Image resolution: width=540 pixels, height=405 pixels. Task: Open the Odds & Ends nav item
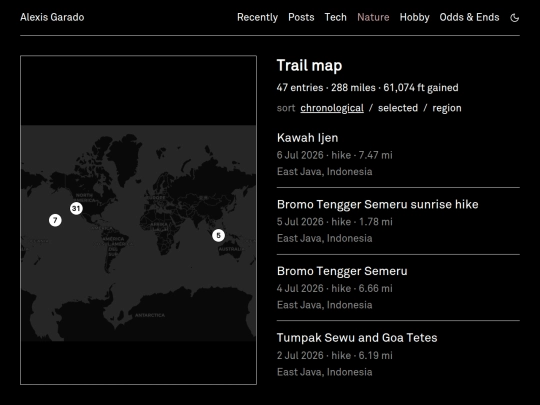coord(469,17)
